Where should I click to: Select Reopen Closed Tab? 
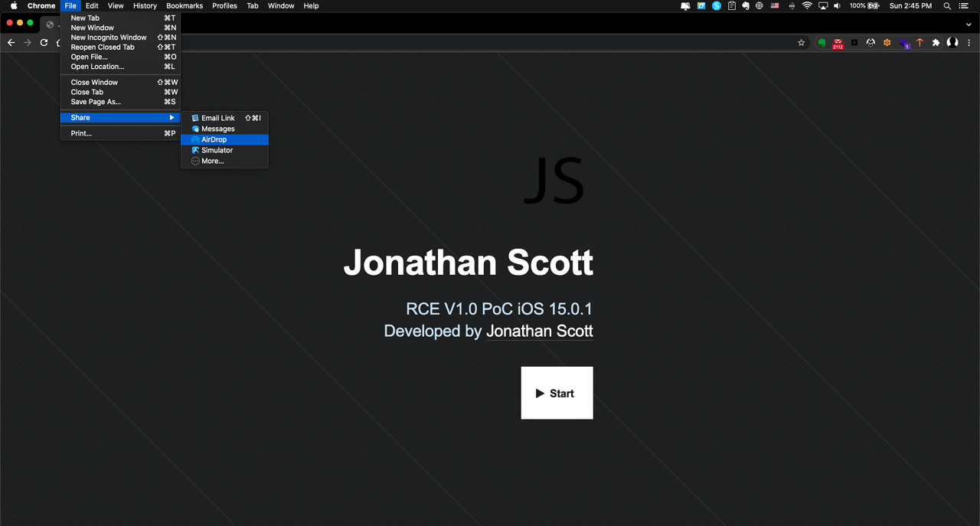[x=120, y=47]
